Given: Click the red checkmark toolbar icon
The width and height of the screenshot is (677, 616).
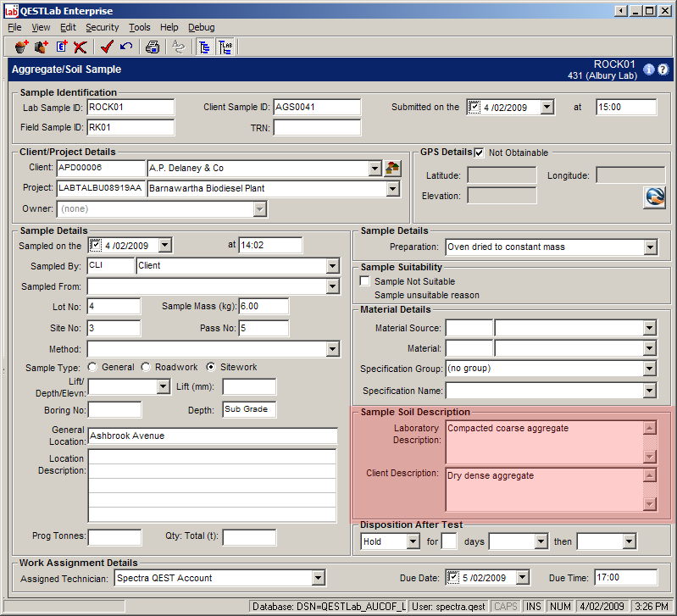Looking at the screenshot, I should (x=107, y=47).
